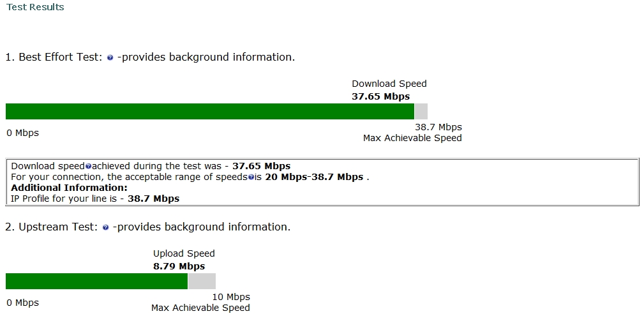
Task: Open the help icon after 'Download speed' text
Action: pyautogui.click(x=88, y=167)
